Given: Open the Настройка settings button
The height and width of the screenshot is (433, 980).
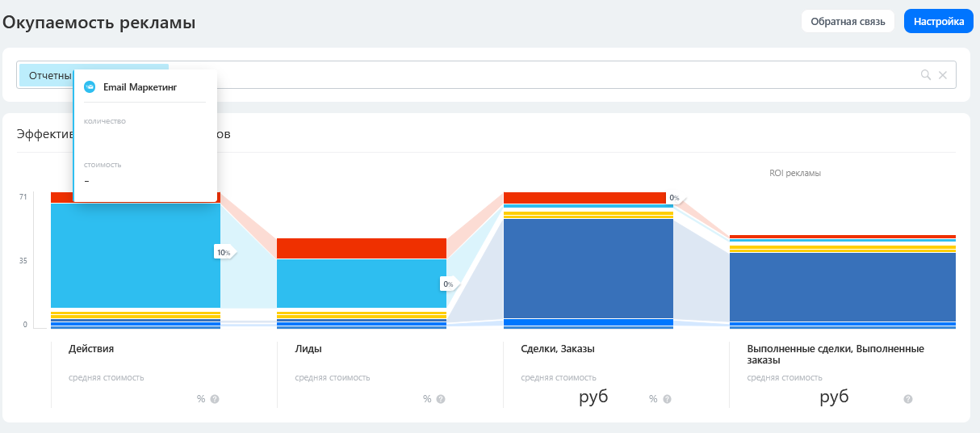Looking at the screenshot, I should (x=939, y=22).
